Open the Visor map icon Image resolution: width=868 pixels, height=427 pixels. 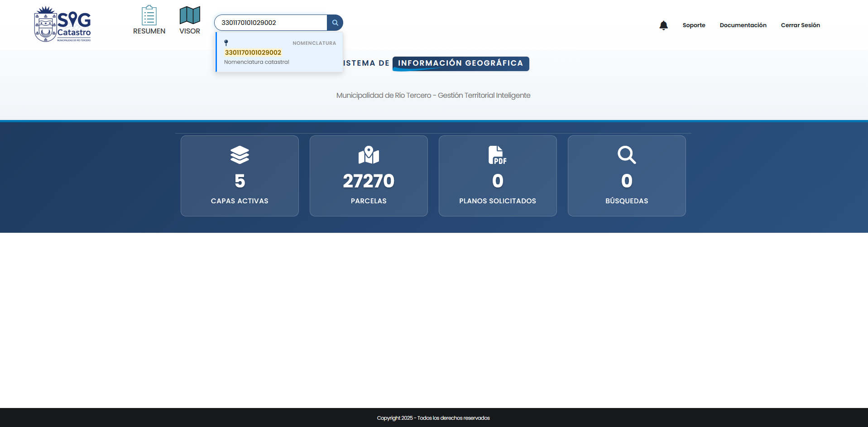(x=190, y=15)
